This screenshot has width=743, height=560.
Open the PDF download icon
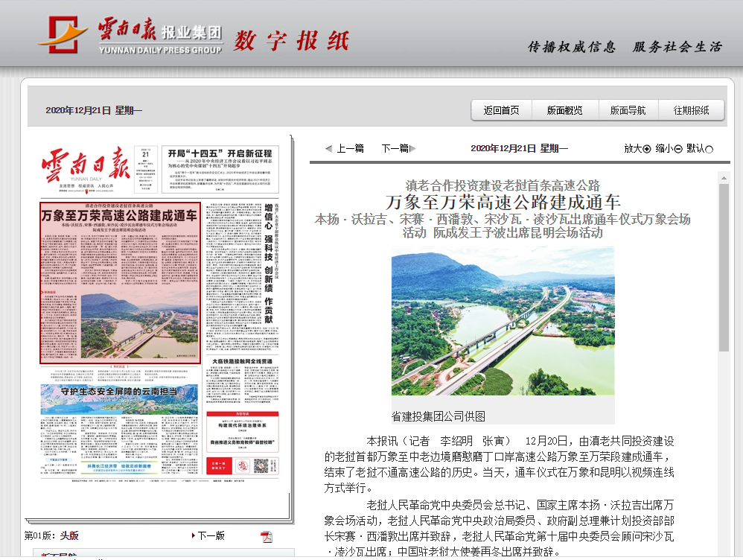click(x=267, y=536)
